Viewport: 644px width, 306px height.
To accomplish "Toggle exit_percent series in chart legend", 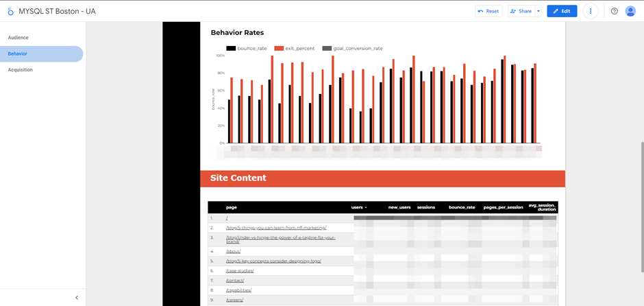I will (x=295, y=49).
